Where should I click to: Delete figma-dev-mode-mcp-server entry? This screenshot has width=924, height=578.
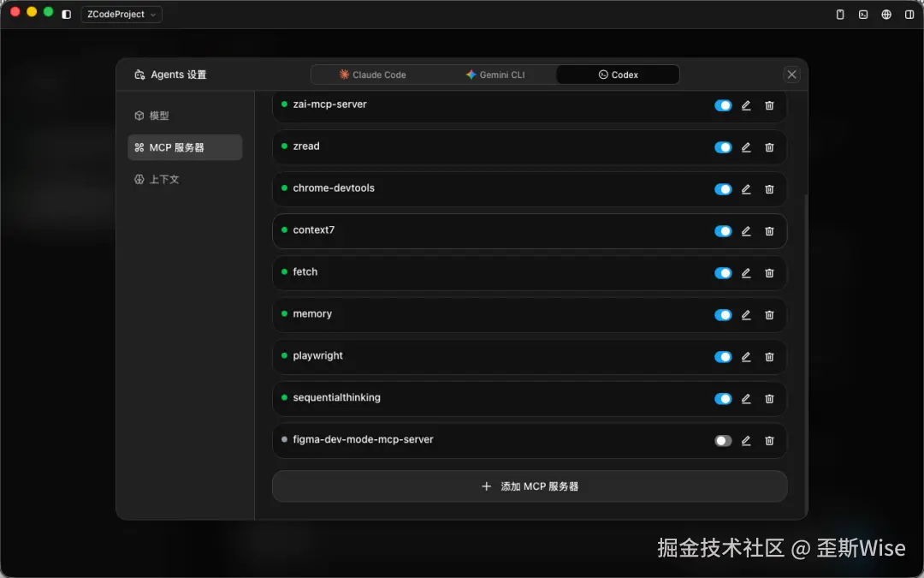pyautogui.click(x=769, y=441)
